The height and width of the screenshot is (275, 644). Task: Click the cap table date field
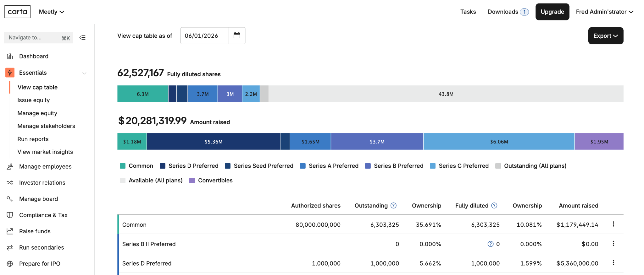(x=205, y=36)
